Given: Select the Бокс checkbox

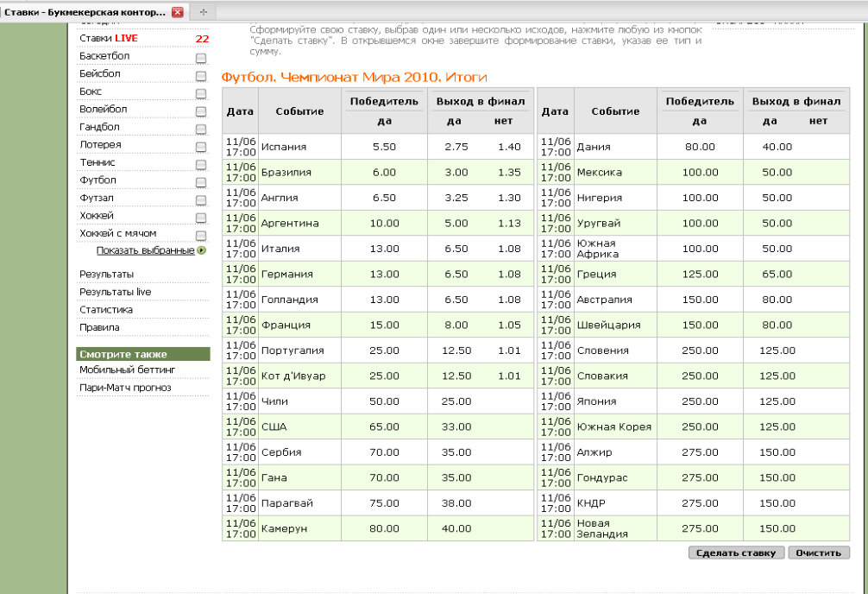Looking at the screenshot, I should [201, 93].
